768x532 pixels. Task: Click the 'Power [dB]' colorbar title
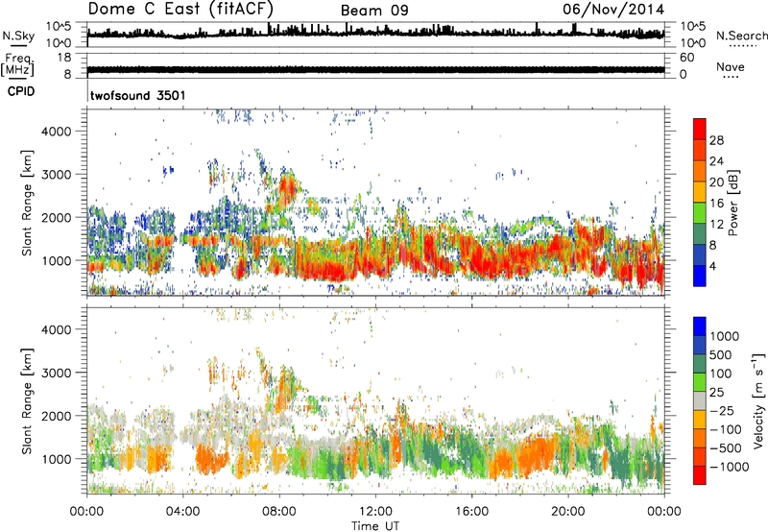732,203
